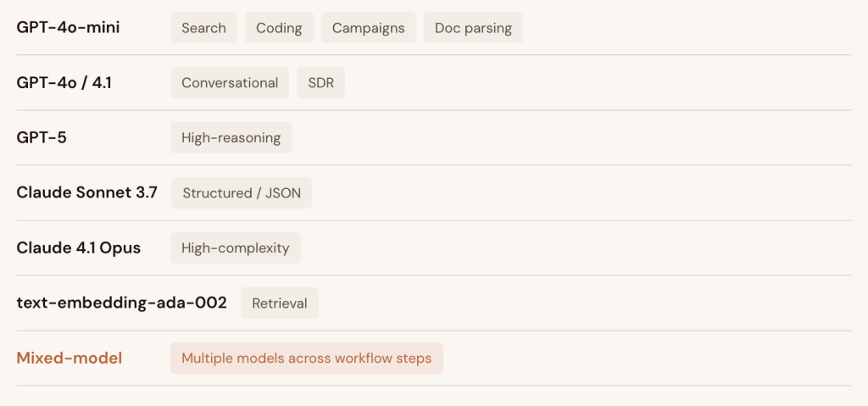This screenshot has width=868, height=406.
Task: Open the Claude Sonnet 3.7 label
Action: click(87, 192)
